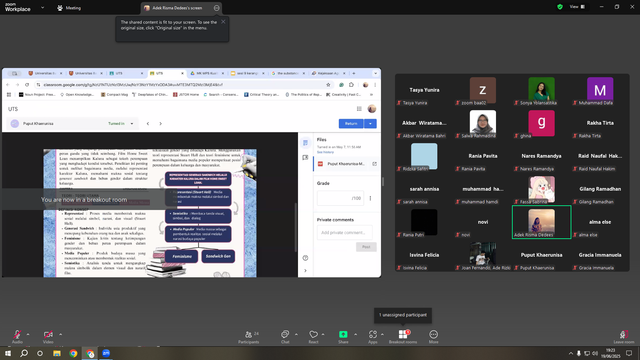Open grade more options three dots
The image size is (640, 360).
pyautogui.click(x=370, y=198)
